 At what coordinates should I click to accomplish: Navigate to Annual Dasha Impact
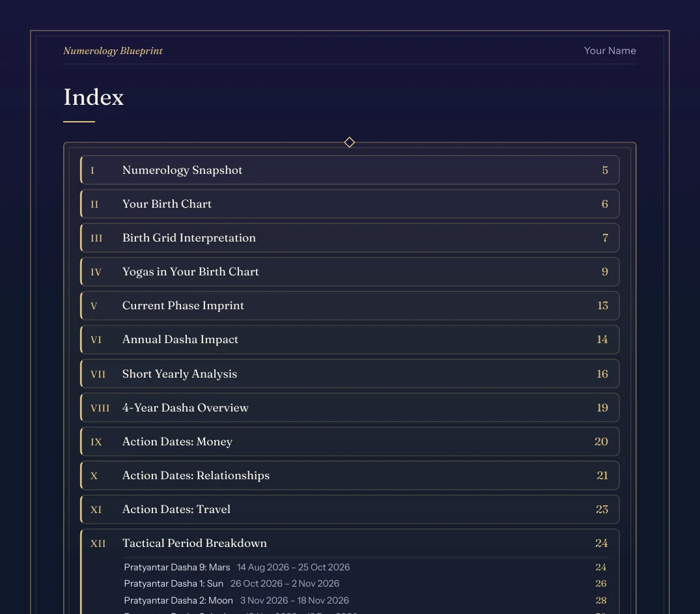coord(350,340)
